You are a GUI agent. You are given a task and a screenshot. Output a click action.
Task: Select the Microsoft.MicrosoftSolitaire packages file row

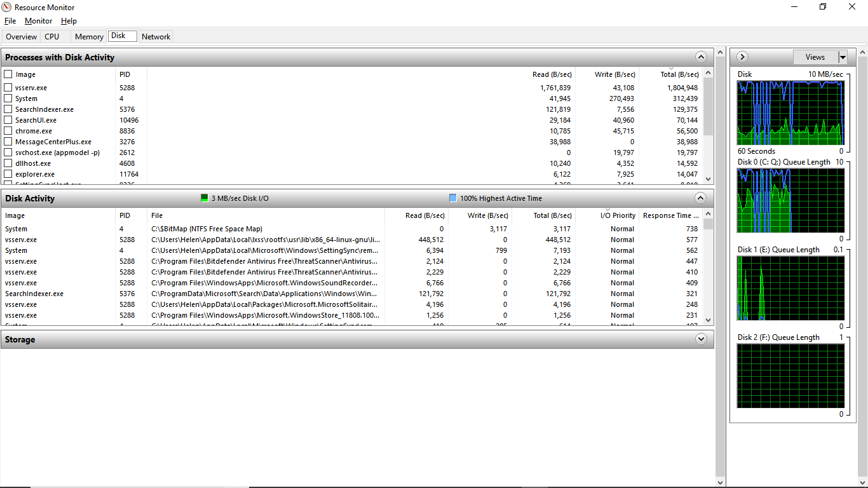(x=351, y=304)
